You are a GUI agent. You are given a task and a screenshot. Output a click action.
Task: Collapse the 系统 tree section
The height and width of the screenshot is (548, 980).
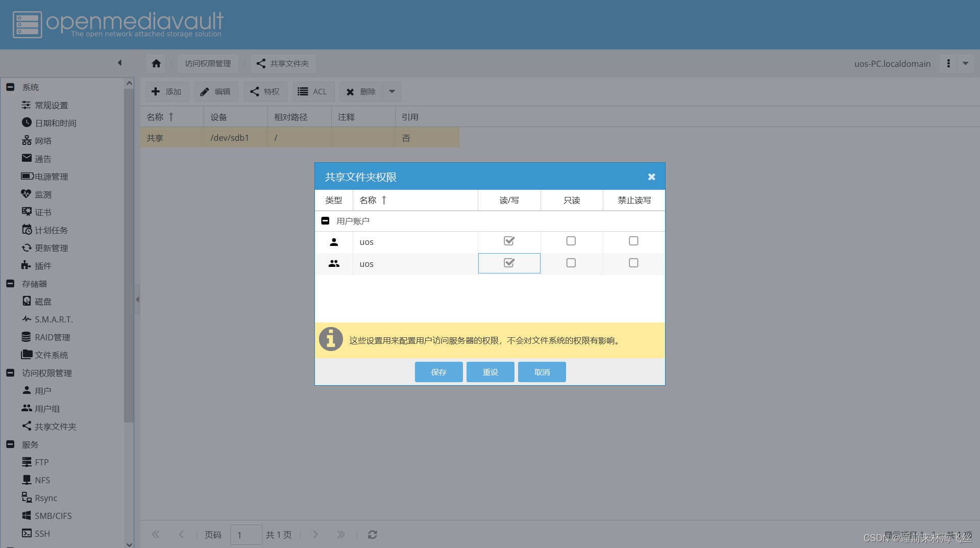10,87
